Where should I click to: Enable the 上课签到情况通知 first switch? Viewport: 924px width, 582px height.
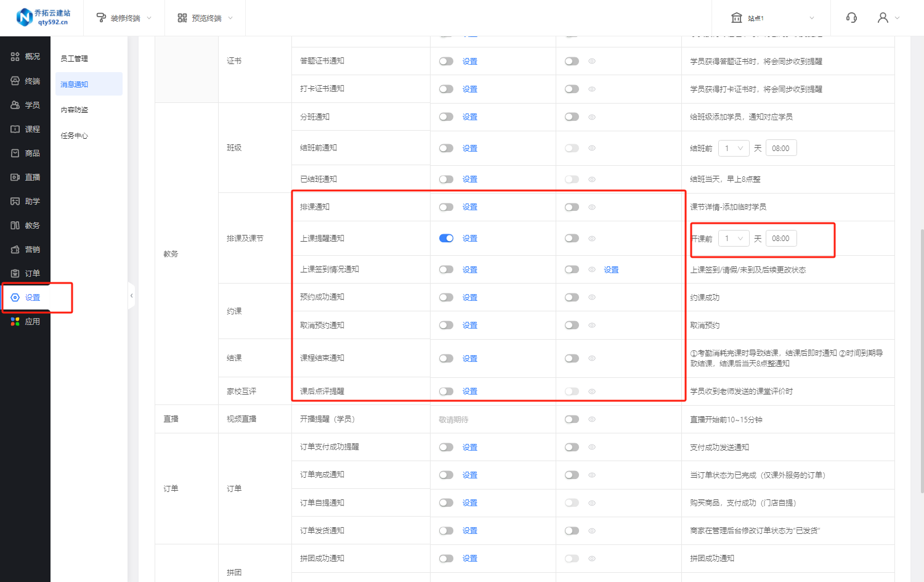pyautogui.click(x=446, y=269)
